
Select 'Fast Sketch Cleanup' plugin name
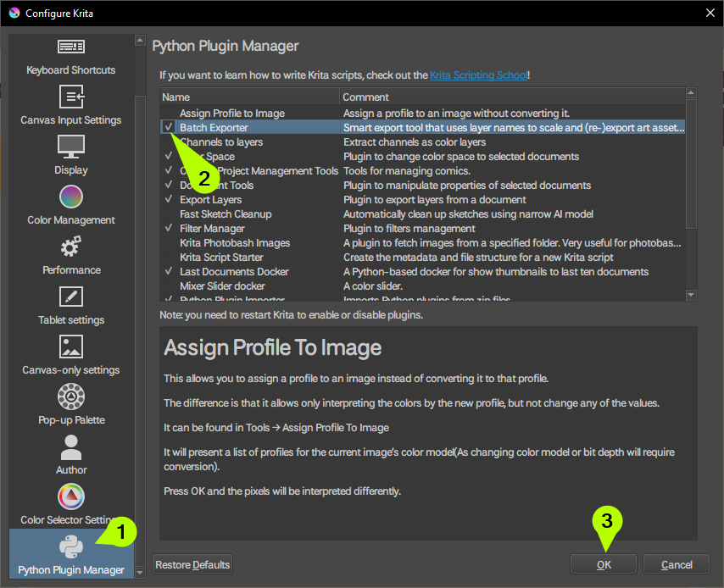[x=226, y=214]
